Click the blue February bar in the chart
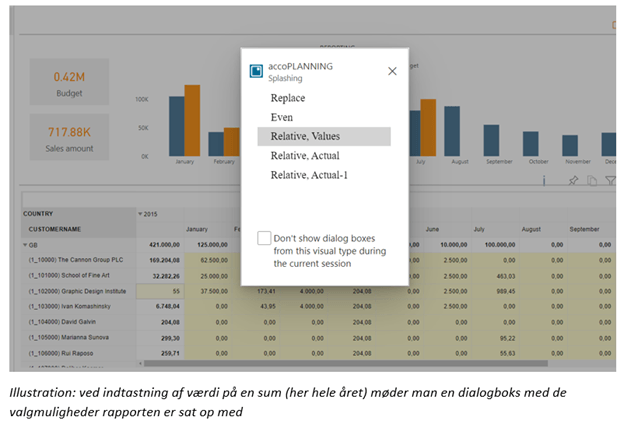624x424 pixels. pyautogui.click(x=216, y=144)
